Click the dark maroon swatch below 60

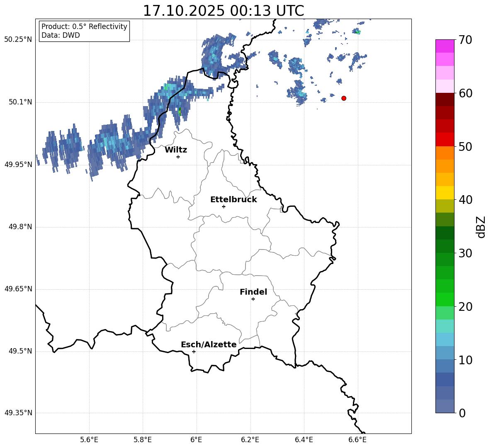coord(445,99)
